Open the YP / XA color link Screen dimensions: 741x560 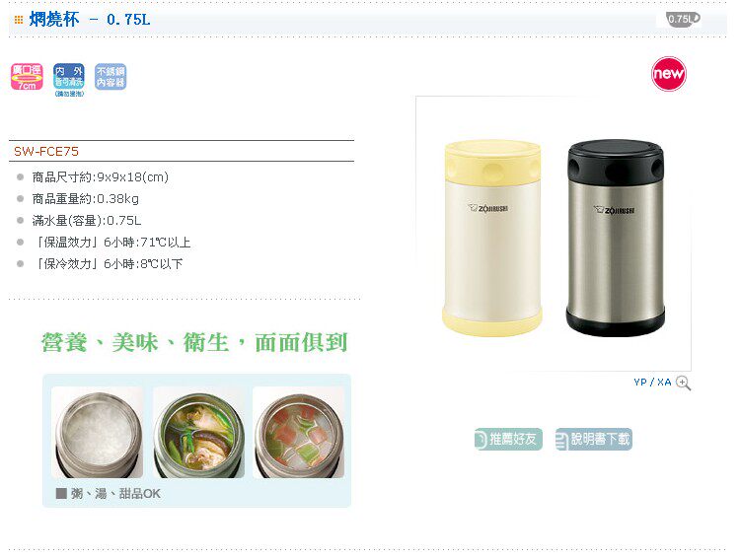point(652,382)
